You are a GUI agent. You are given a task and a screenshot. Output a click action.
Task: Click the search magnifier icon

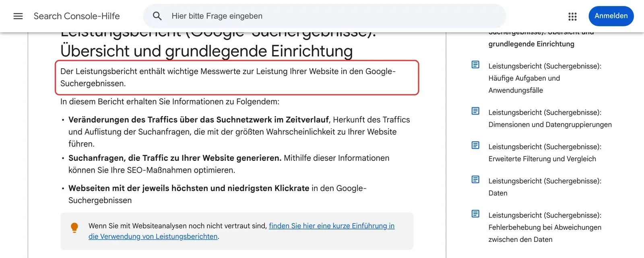tap(157, 16)
